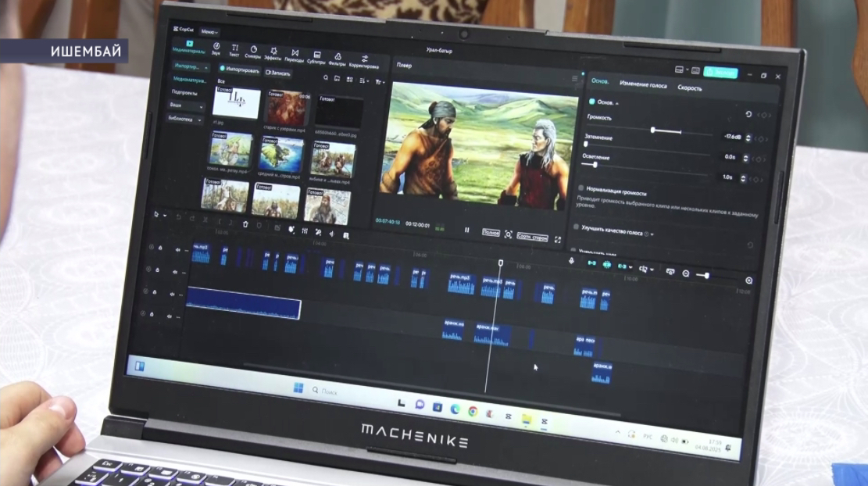868x486 pixels.
Task: Open the Меню dropdown next to CapCut logo
Action: click(x=210, y=31)
